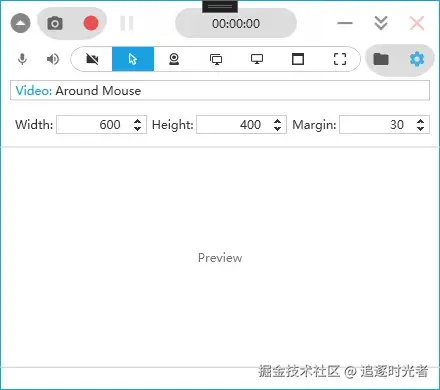Choose the window capture source
Screen dimensions: 440x390
298,59
